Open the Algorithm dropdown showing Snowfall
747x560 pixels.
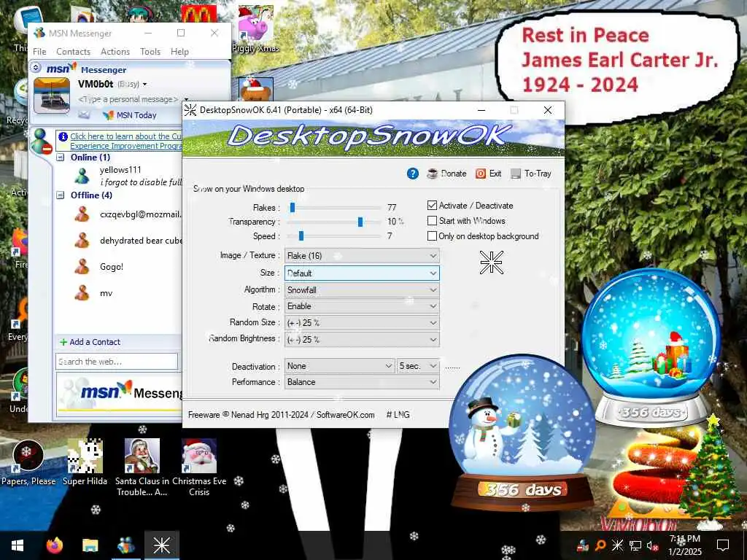(x=362, y=290)
